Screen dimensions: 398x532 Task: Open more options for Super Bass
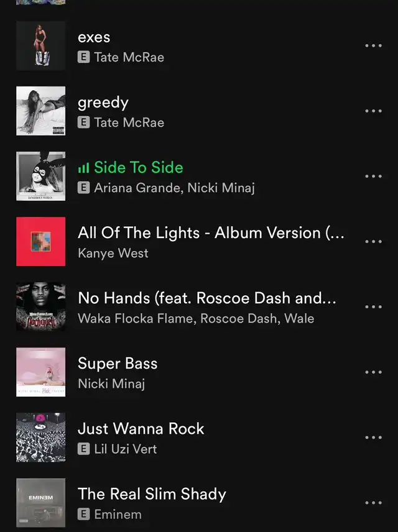point(373,372)
